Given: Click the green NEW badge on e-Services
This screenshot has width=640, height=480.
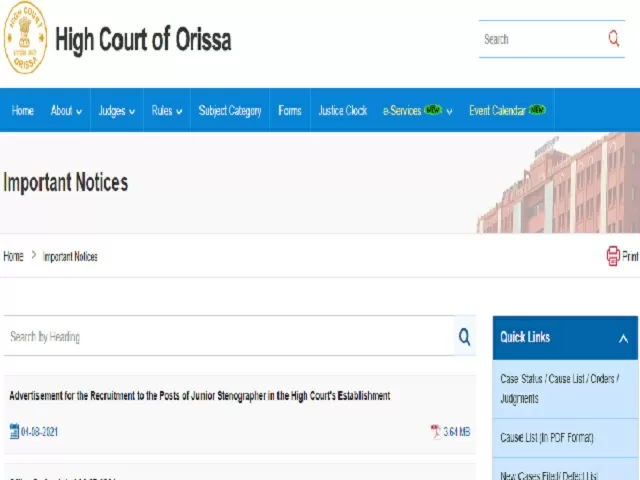Looking at the screenshot, I should click(433, 110).
